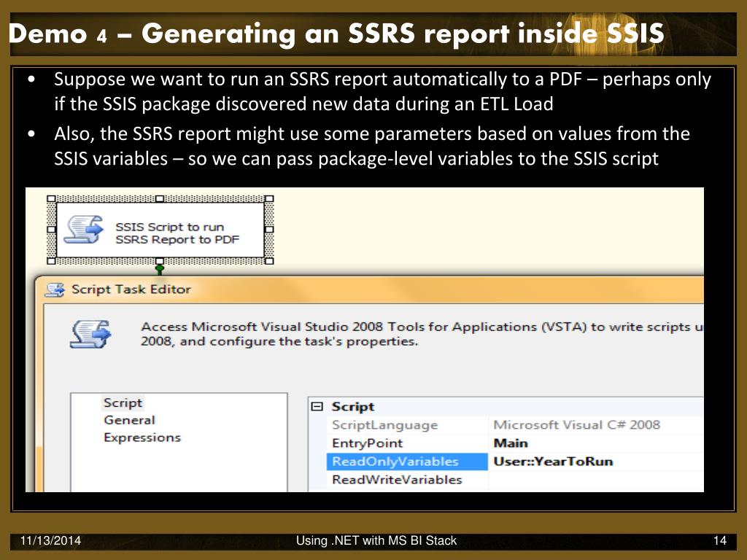Click the slide title 'Demo 4'

point(58,34)
